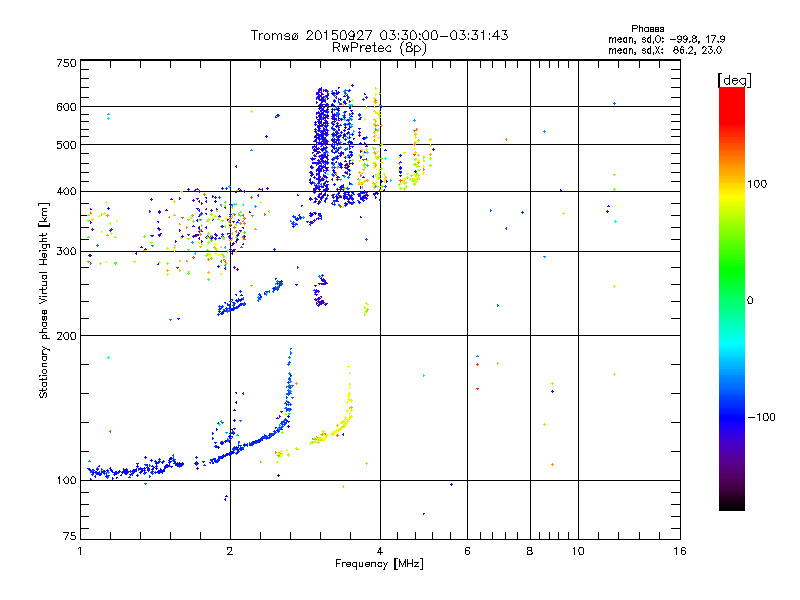Click the y-axis tick label '200'
Screen dimensions: 800x600
pyautogui.click(x=67, y=336)
